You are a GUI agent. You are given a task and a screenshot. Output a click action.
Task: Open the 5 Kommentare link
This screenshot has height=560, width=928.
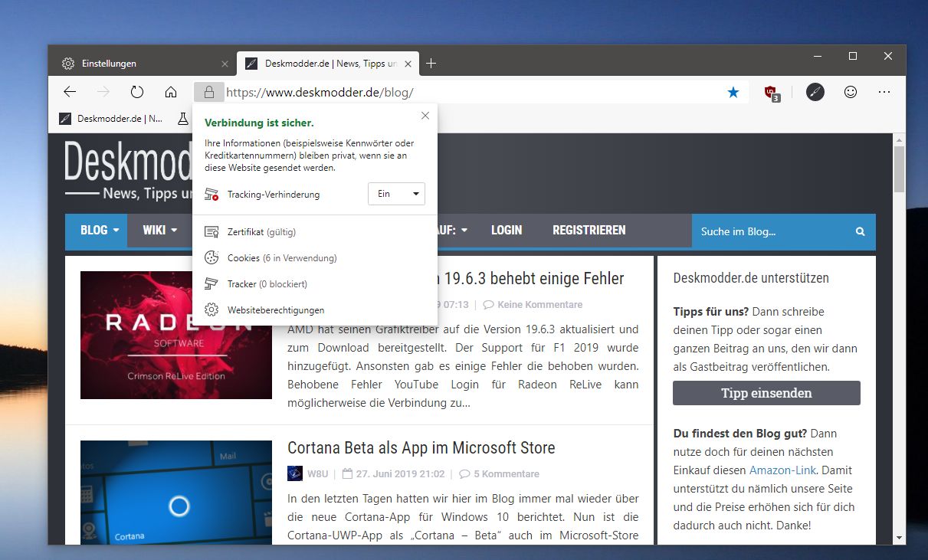499,474
